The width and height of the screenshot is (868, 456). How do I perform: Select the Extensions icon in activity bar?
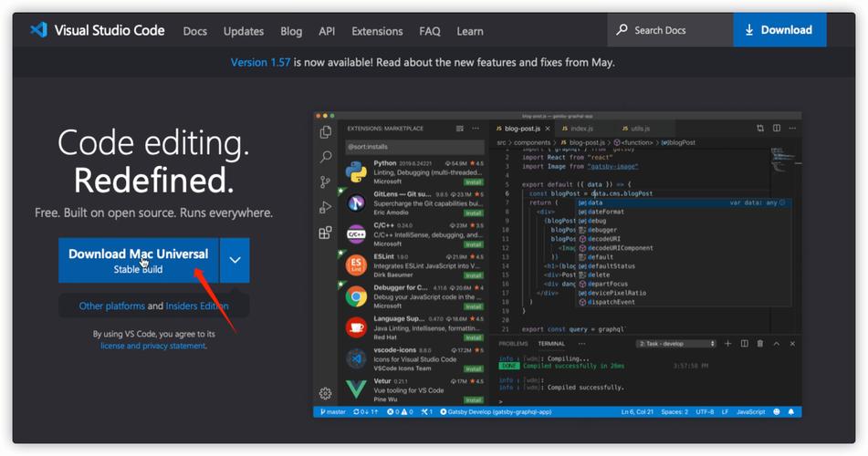[326, 233]
